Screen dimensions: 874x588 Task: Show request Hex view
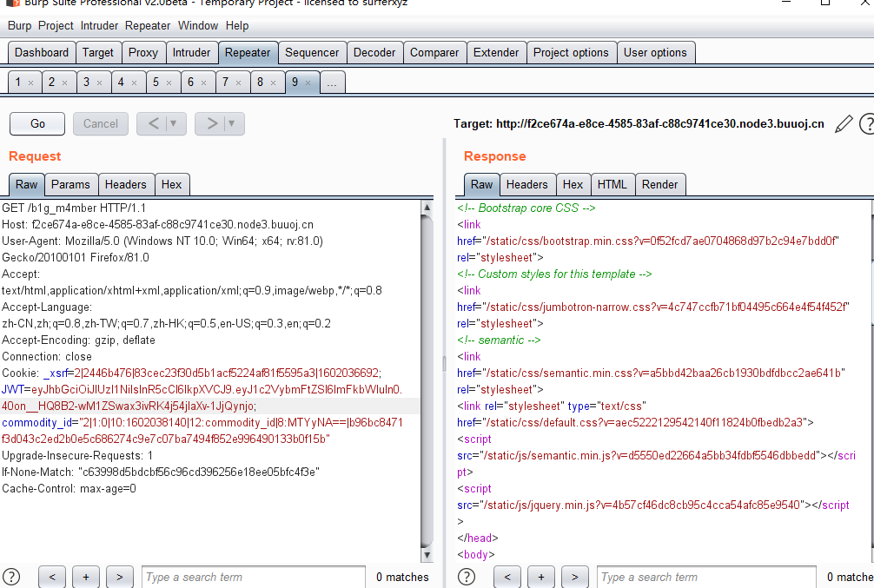pos(172,184)
